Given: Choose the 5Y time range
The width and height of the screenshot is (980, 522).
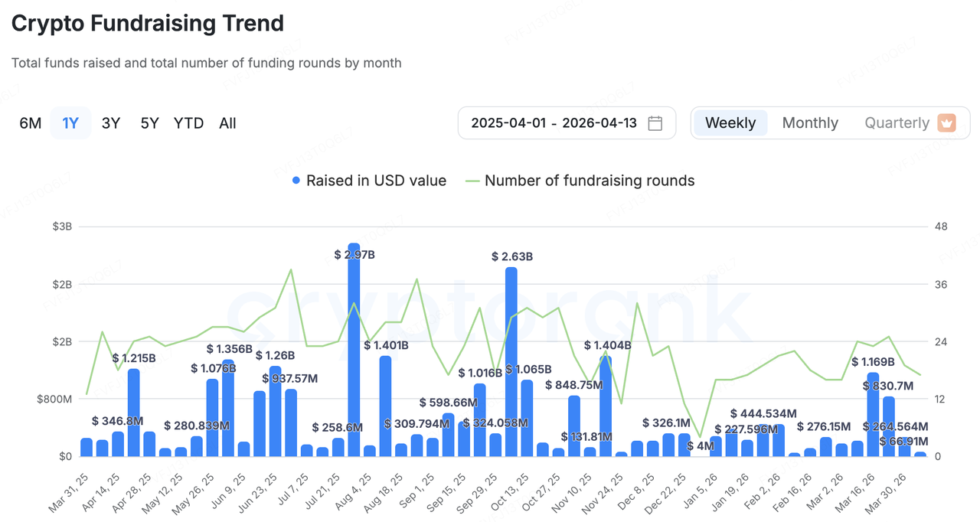Looking at the screenshot, I should (150, 123).
